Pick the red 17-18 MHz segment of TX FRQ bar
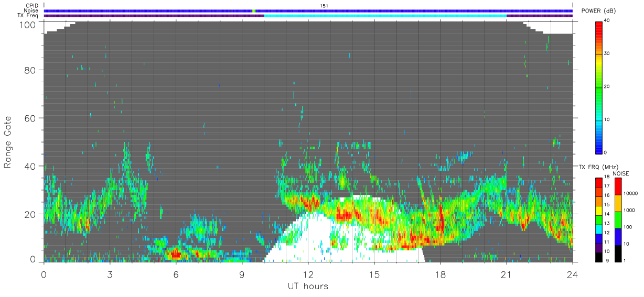Image resolution: width=644 pixels, height=297 pixels. (599, 182)
